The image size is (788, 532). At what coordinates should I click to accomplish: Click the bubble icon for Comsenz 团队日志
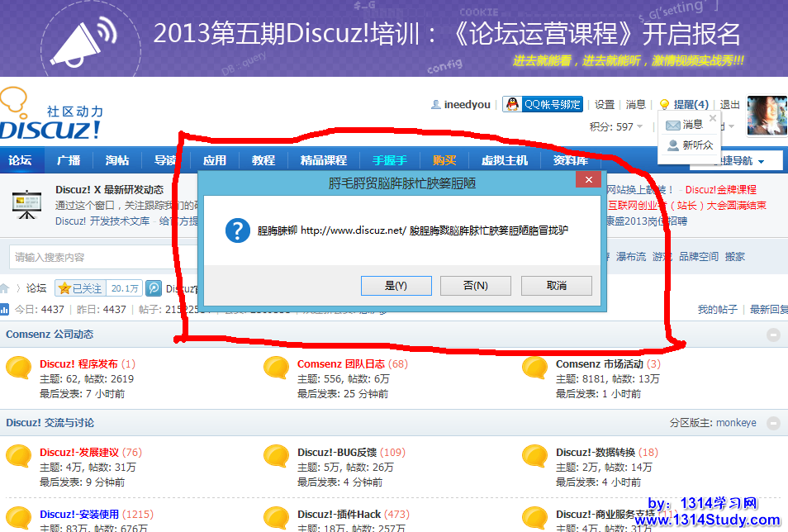click(277, 368)
